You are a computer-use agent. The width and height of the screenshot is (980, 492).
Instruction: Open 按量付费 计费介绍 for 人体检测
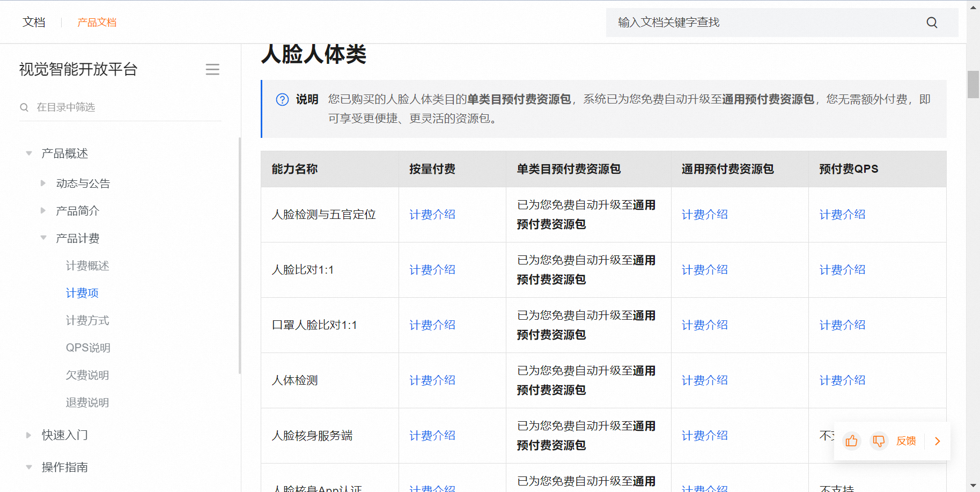tap(432, 380)
